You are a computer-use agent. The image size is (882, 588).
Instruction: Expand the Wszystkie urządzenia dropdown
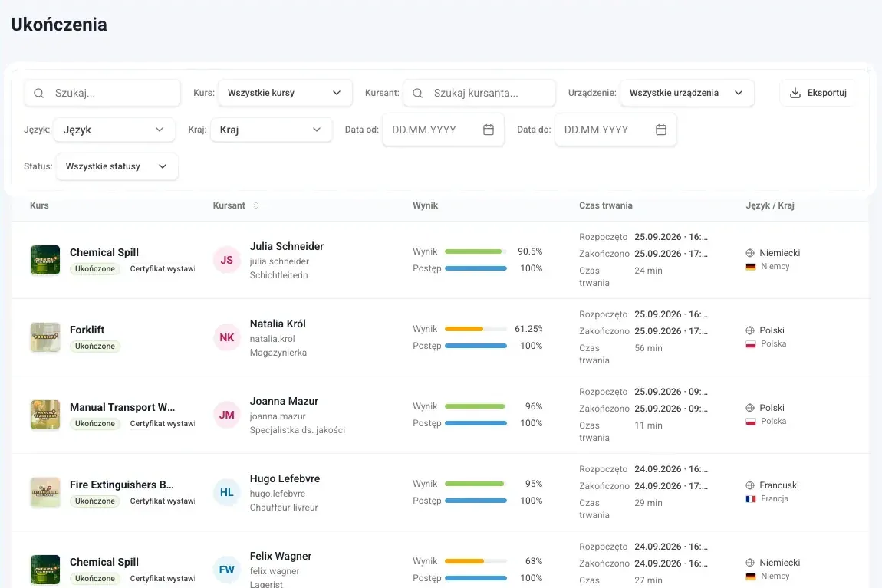point(686,93)
